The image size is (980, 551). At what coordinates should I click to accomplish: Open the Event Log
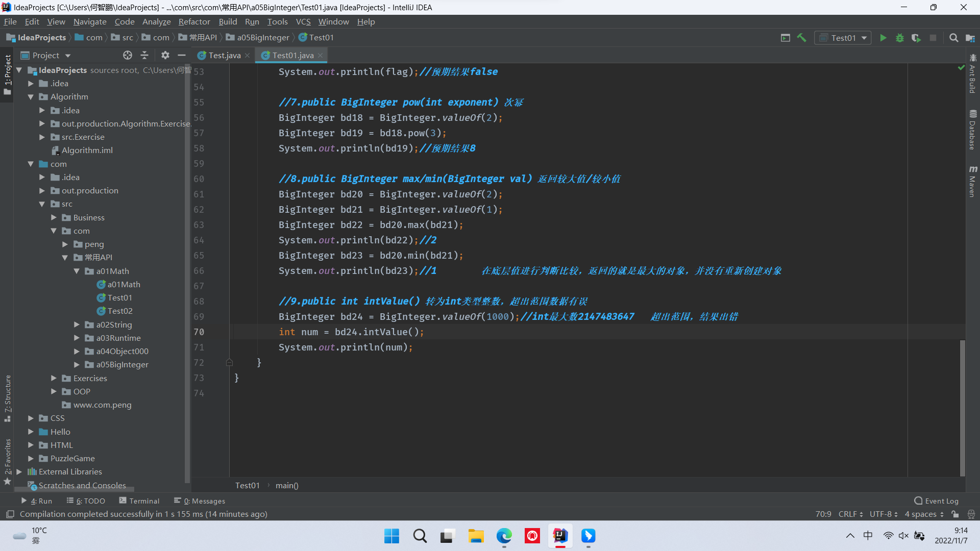click(937, 501)
